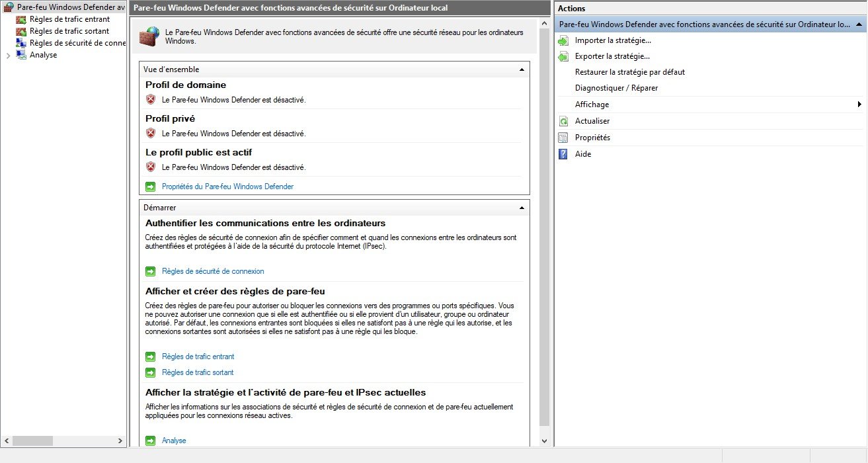The image size is (868, 463).
Task: Click green arrow icon beside Règles de trafic sortant link
Action: [x=151, y=372]
